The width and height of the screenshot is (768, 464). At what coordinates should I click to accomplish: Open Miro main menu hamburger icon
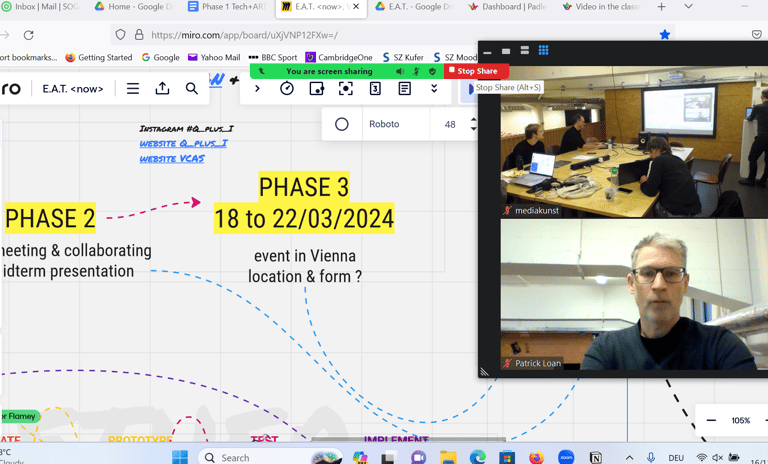(133, 89)
